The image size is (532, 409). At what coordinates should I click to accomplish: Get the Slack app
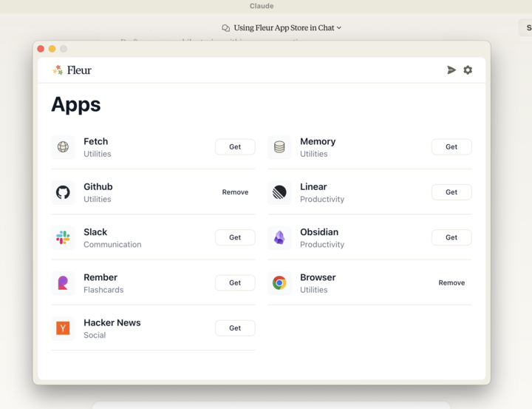point(235,237)
